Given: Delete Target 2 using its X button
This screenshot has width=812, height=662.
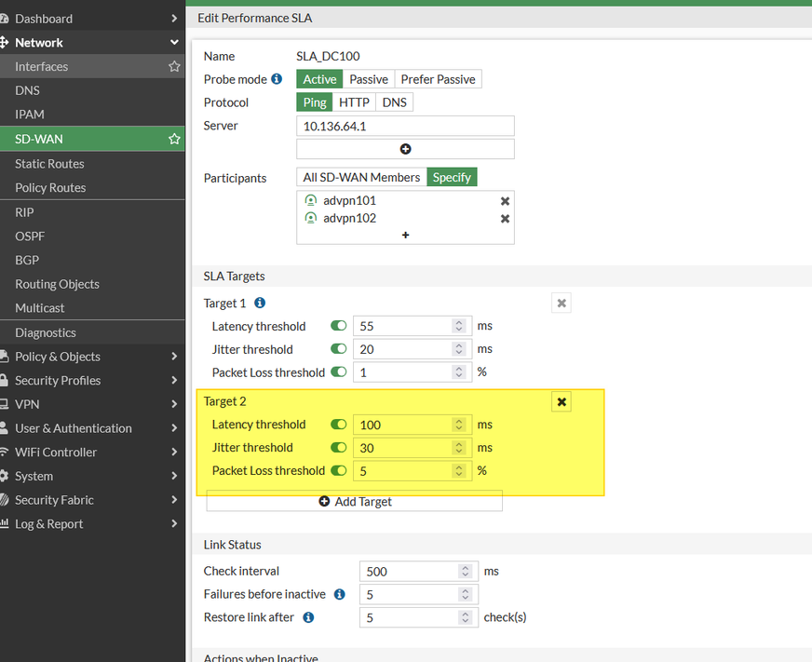Looking at the screenshot, I should [562, 402].
